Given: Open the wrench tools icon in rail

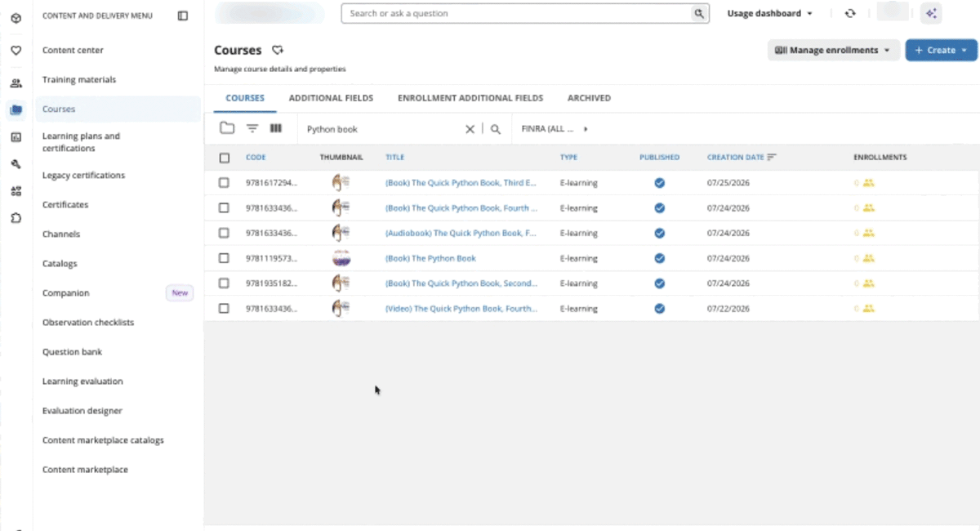Looking at the screenshot, I should [16, 164].
